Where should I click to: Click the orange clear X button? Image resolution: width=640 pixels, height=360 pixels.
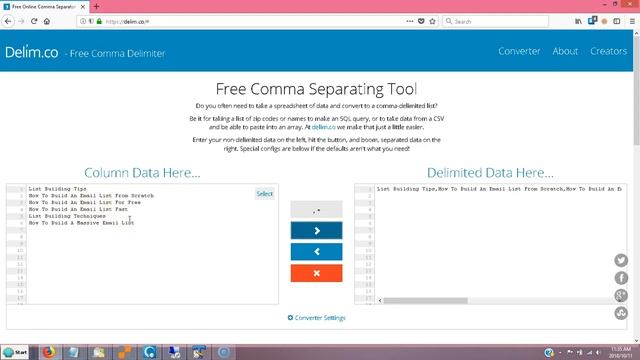316,273
